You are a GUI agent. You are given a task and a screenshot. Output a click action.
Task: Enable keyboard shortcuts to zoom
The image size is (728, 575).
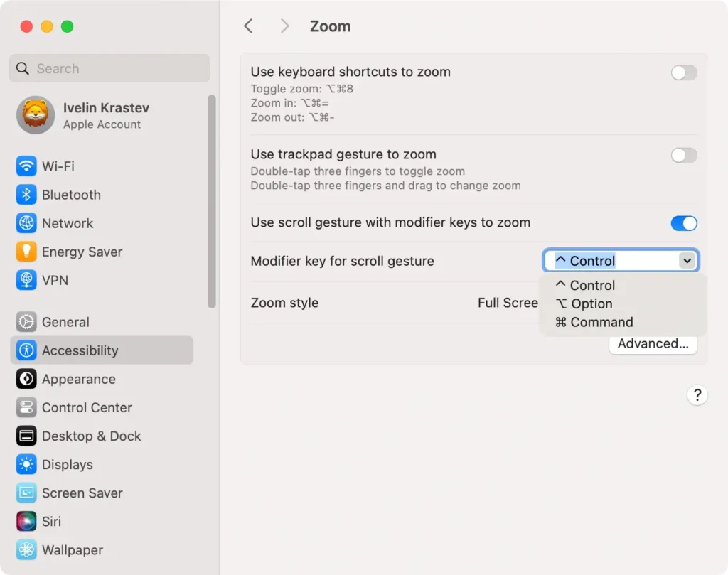(x=683, y=72)
